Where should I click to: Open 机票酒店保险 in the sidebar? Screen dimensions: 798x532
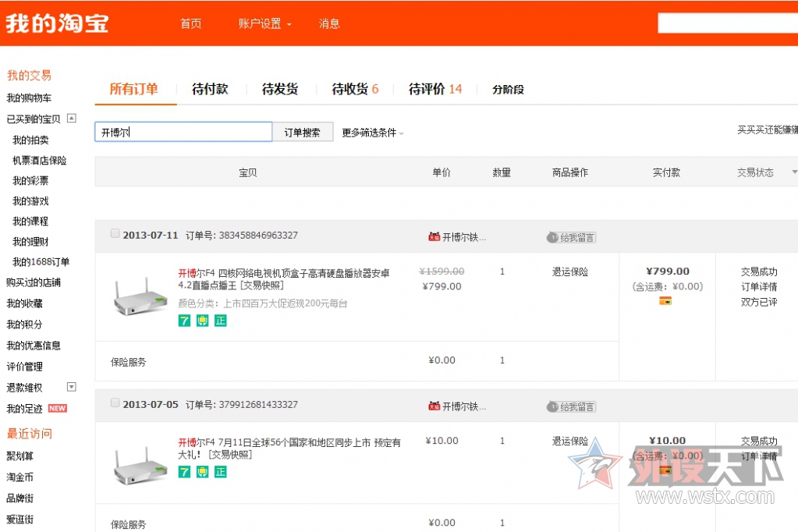[x=40, y=161]
